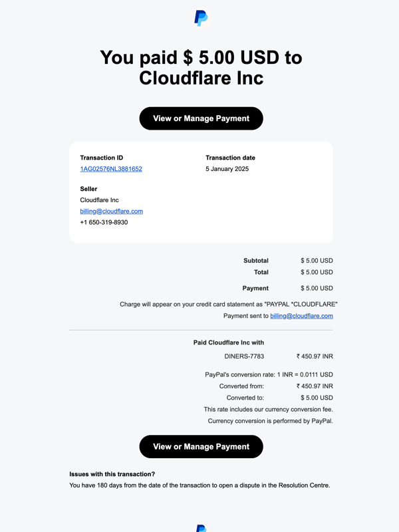The image size is (399, 532).
Task: Open transaction ID 1AG02576NL3881652 link
Action: (x=111, y=169)
